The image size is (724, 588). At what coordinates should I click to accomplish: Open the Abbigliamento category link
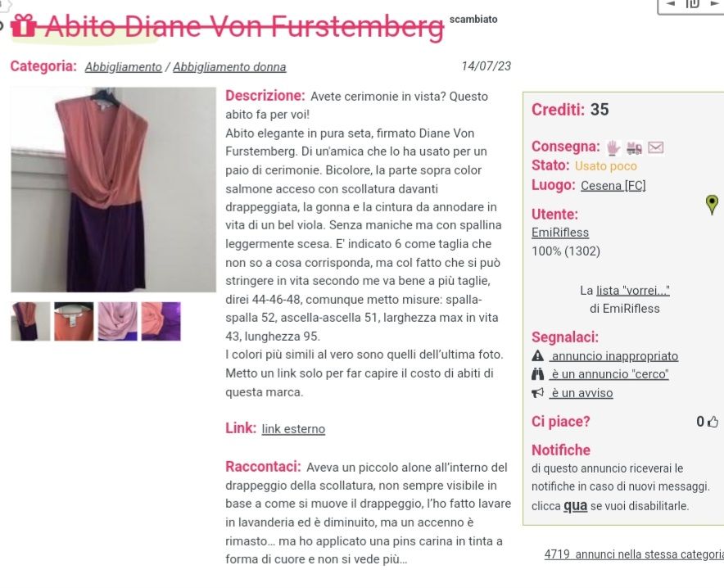click(124, 67)
